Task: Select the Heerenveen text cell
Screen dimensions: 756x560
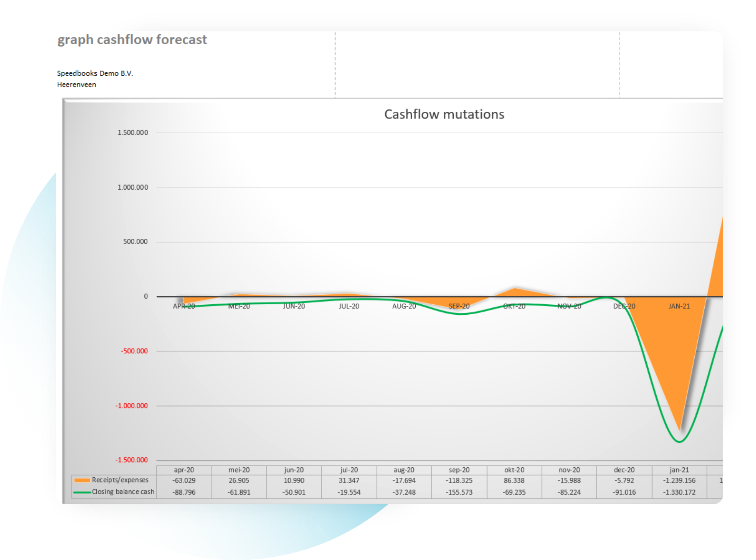Action: [x=76, y=84]
